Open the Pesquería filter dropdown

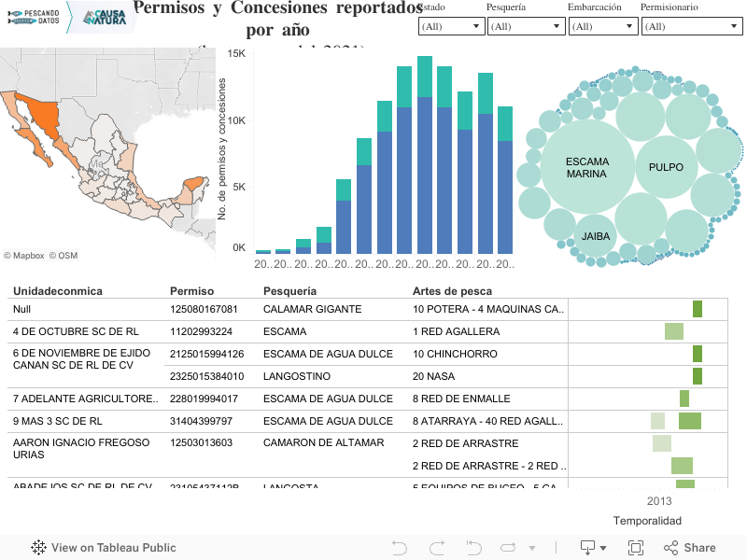(x=525, y=27)
